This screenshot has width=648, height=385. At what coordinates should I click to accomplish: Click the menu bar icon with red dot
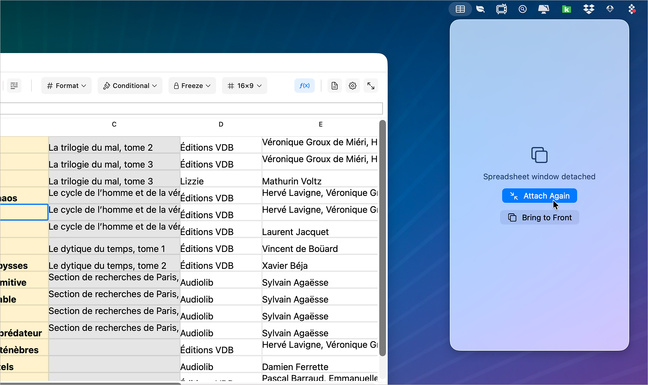click(x=631, y=9)
